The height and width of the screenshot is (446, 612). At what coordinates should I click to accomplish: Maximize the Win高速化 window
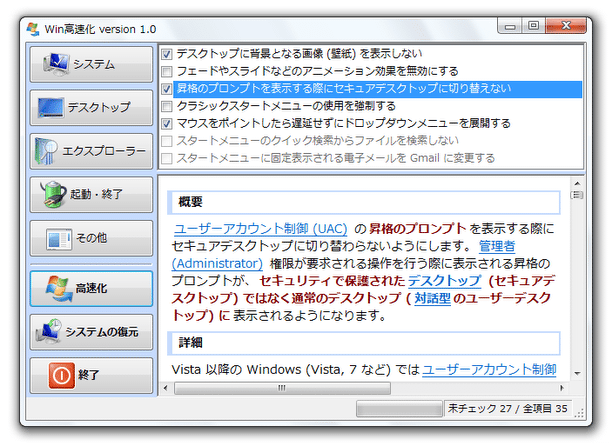(534, 26)
